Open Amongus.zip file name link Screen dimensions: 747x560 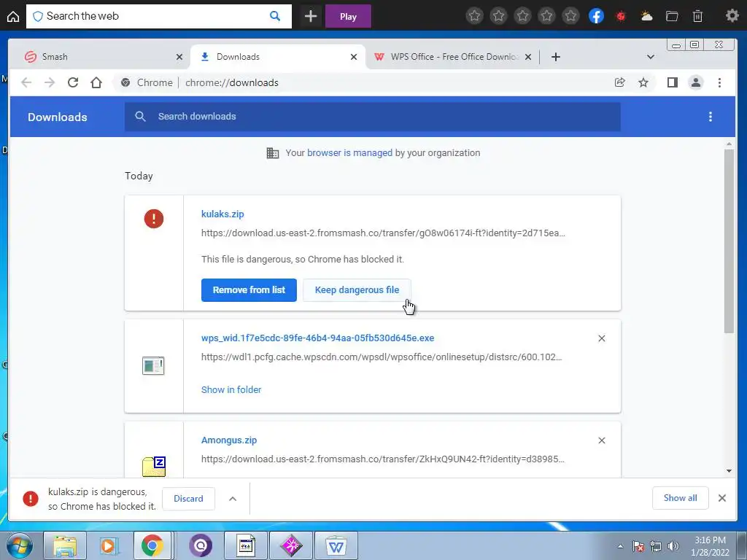[228, 440]
